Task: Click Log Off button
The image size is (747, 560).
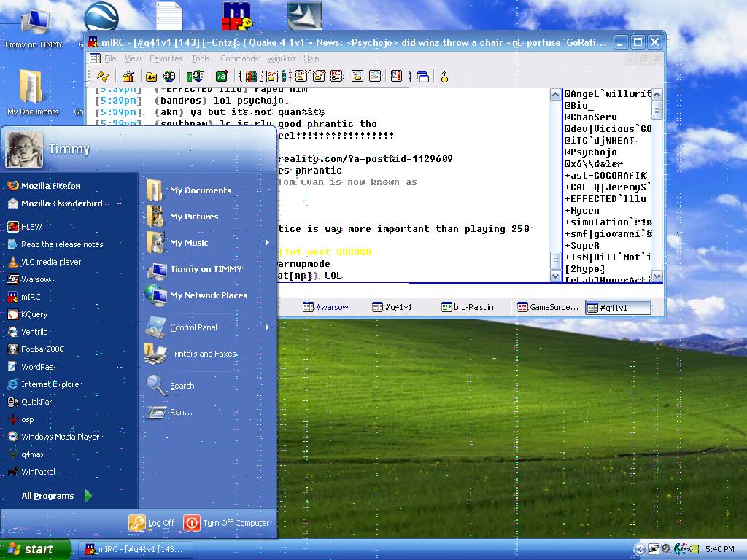Action: click(152, 523)
